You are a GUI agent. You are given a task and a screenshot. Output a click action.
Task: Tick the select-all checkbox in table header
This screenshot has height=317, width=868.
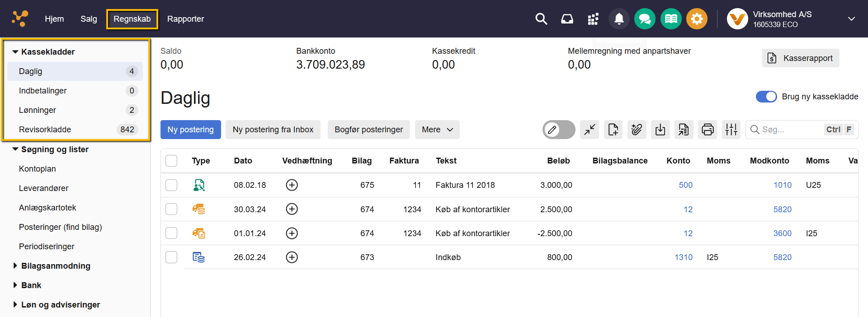171,161
